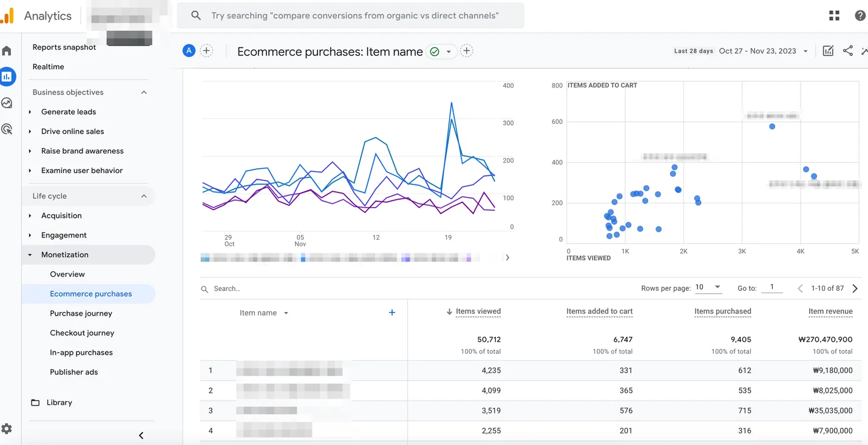Sort by Item revenue column header
The width and height of the screenshot is (868, 445).
click(830, 311)
